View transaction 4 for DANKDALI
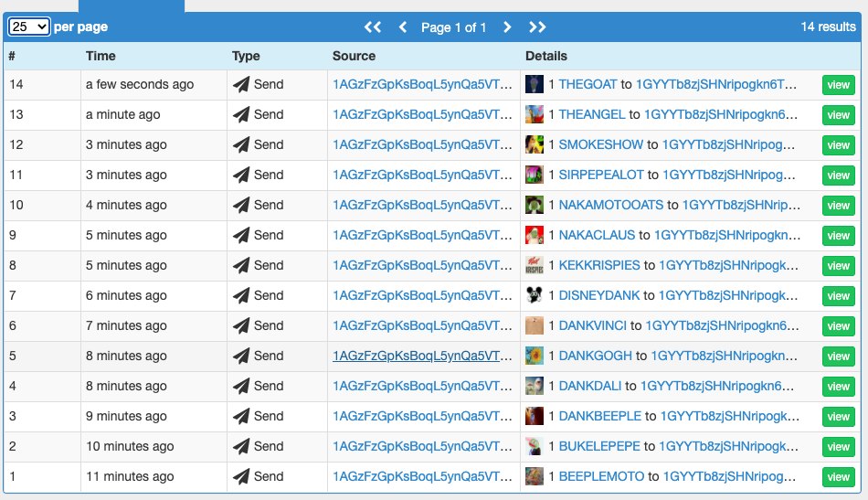 point(838,387)
